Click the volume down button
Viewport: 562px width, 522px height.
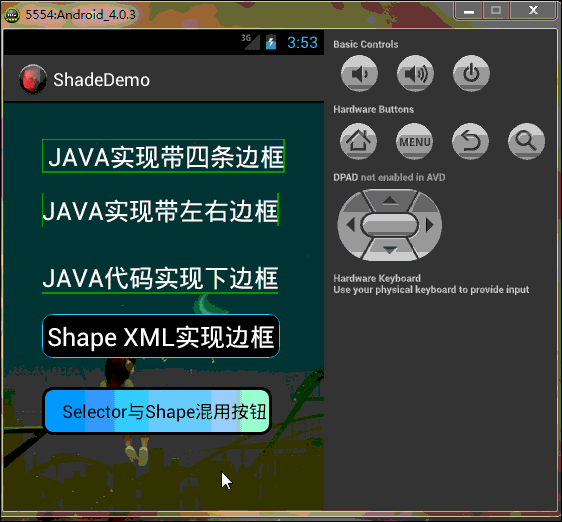point(359,73)
